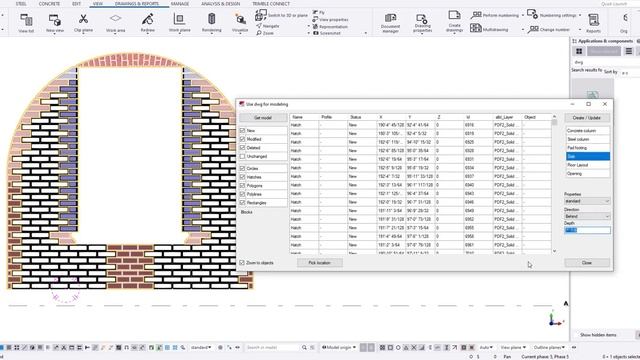
Task: Switch catalog to thumbnail grid view
Action: click(x=579, y=51)
